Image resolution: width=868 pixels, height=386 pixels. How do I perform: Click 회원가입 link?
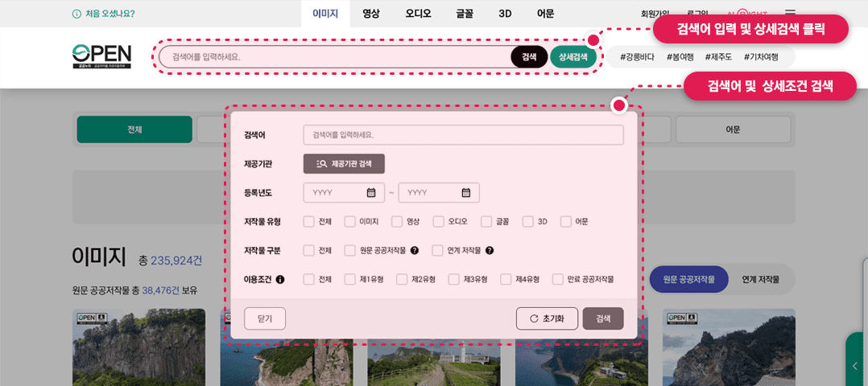[x=655, y=14]
